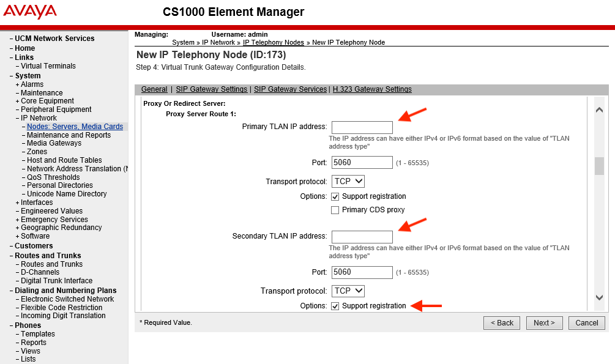The width and height of the screenshot is (615, 364).
Task: Open Incoming Digit Translation
Action: pos(63,316)
